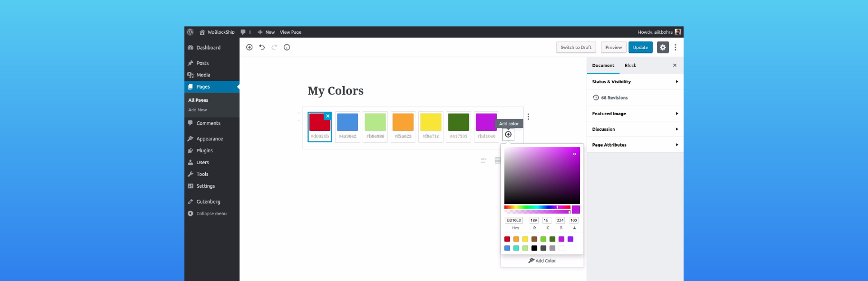Switch to the Document tab
Viewport: 868px width, 281px height.
tap(603, 65)
